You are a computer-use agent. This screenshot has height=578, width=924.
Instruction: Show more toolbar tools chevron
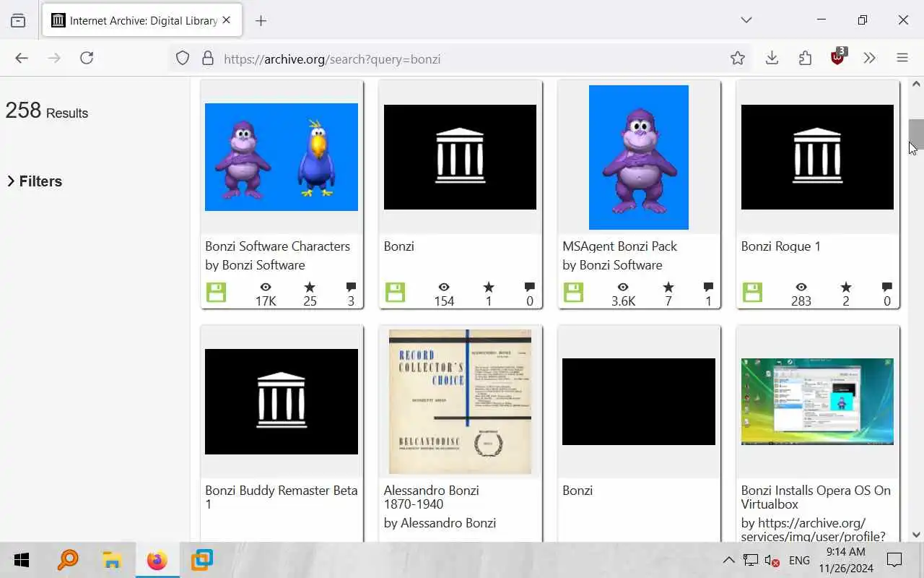pyautogui.click(x=869, y=58)
